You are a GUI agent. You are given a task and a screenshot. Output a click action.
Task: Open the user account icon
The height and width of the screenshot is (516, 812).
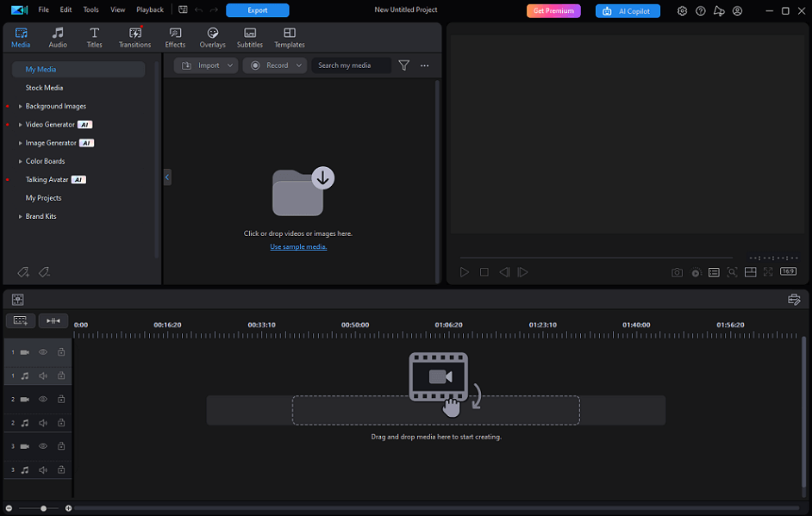click(737, 11)
